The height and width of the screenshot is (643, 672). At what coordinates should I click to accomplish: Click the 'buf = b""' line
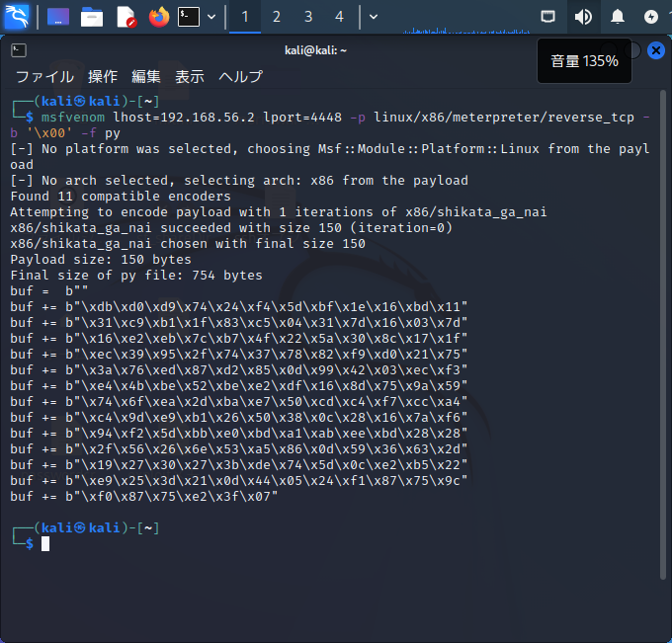pyautogui.click(x=48, y=290)
